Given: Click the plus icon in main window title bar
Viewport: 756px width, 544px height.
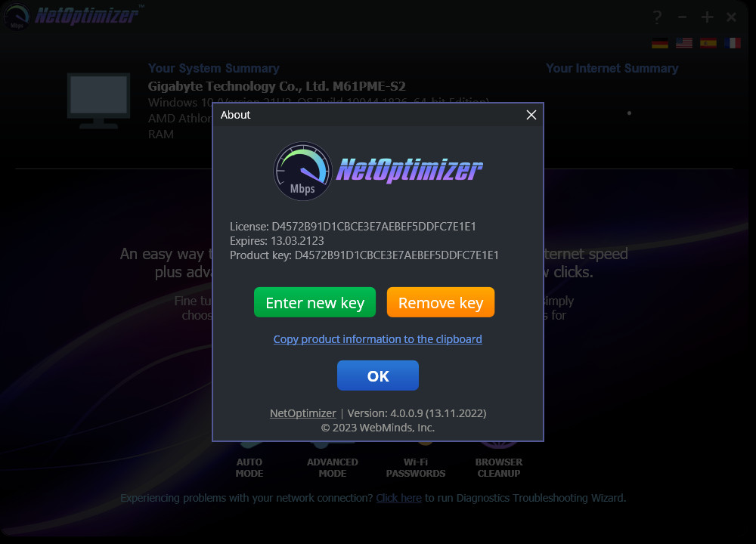Looking at the screenshot, I should [707, 17].
